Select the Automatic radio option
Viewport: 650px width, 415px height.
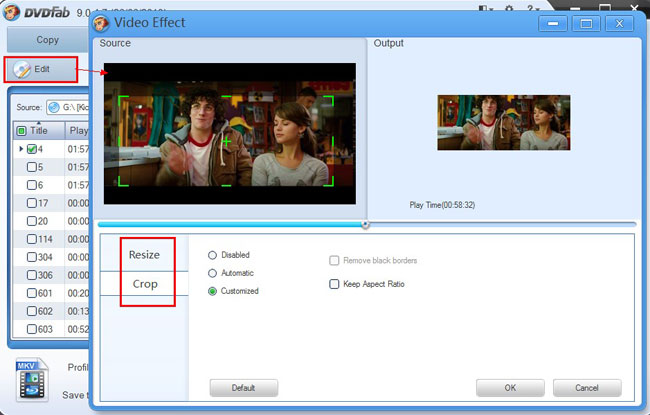(x=212, y=273)
